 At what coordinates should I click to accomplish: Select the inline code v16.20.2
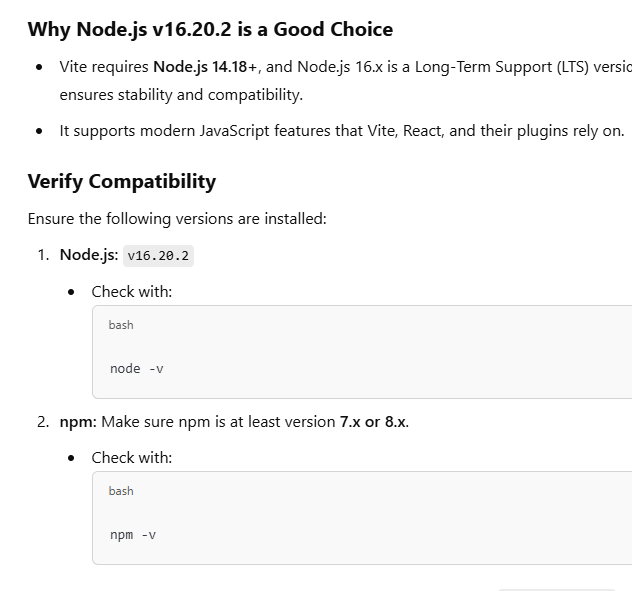coord(159,256)
